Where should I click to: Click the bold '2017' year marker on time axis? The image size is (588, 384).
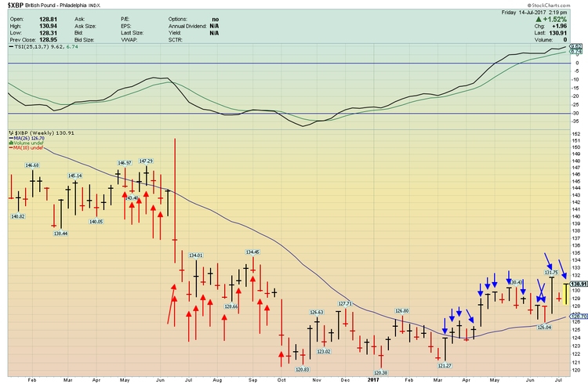(x=373, y=380)
